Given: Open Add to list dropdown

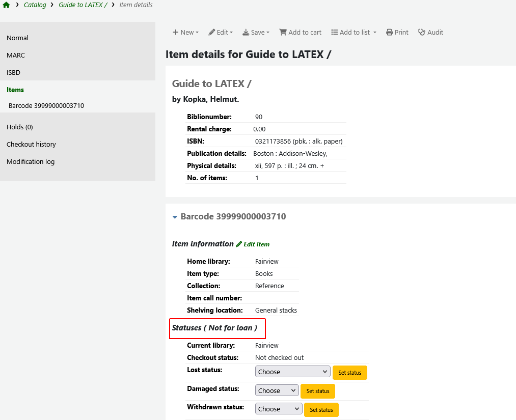Looking at the screenshot, I should tap(354, 32).
